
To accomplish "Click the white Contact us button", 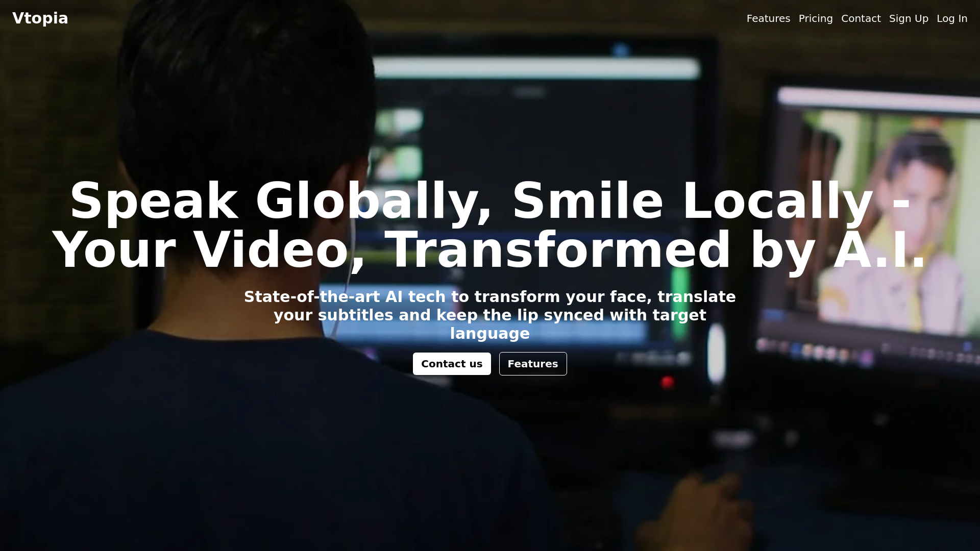I will click(452, 364).
